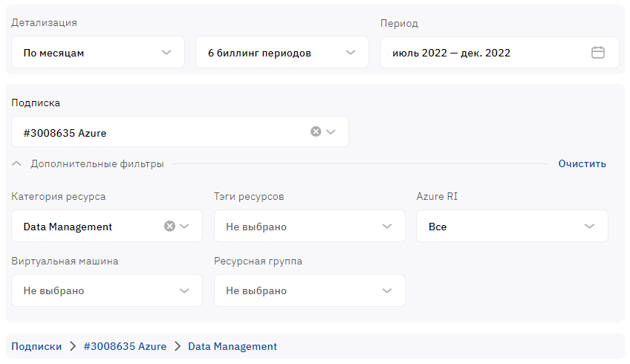630x364 pixels.
Task: Click the июль 2022 — дек. 2022 period field
Action: point(500,52)
